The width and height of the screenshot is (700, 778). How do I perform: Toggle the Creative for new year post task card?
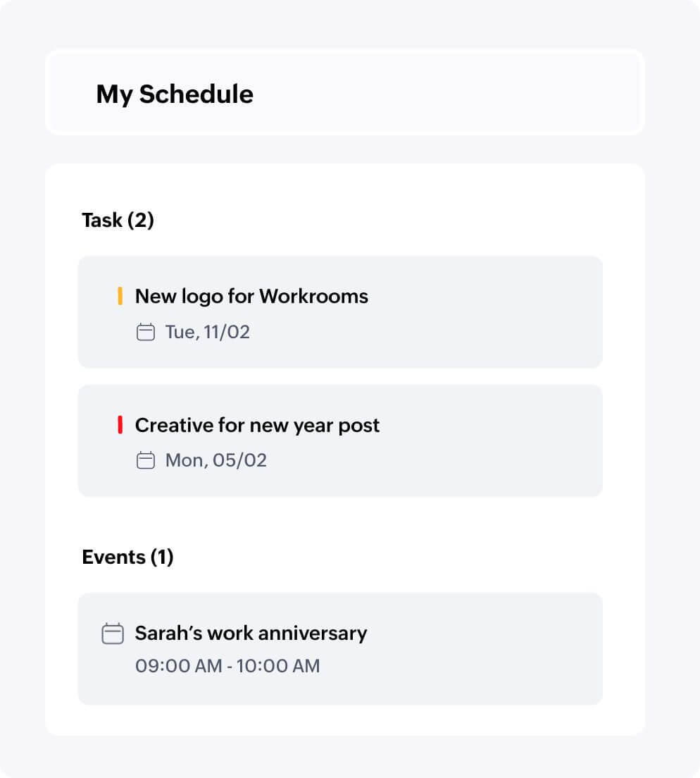pyautogui.click(x=340, y=440)
